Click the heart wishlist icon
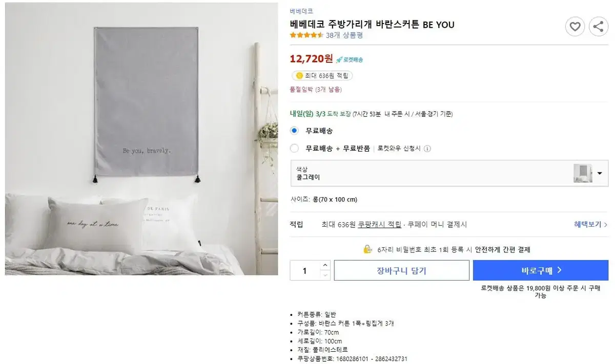The height and width of the screenshot is (364, 615). tap(575, 26)
